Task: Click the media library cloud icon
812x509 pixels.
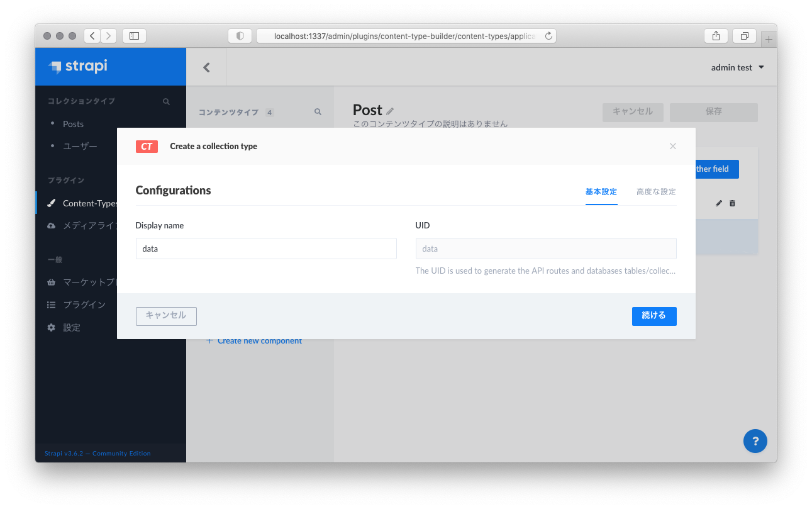Action: (x=52, y=225)
